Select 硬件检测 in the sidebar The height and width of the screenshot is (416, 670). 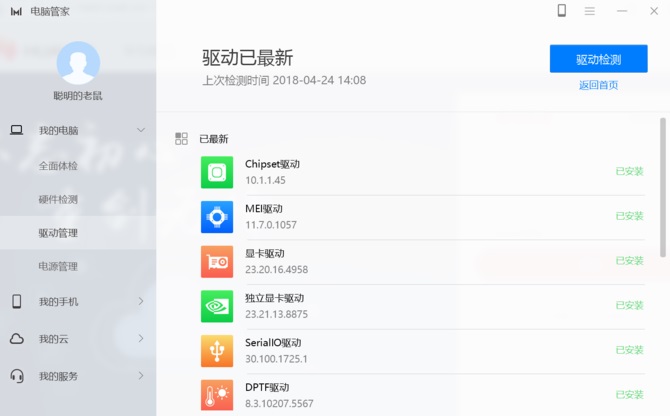pyautogui.click(x=58, y=199)
